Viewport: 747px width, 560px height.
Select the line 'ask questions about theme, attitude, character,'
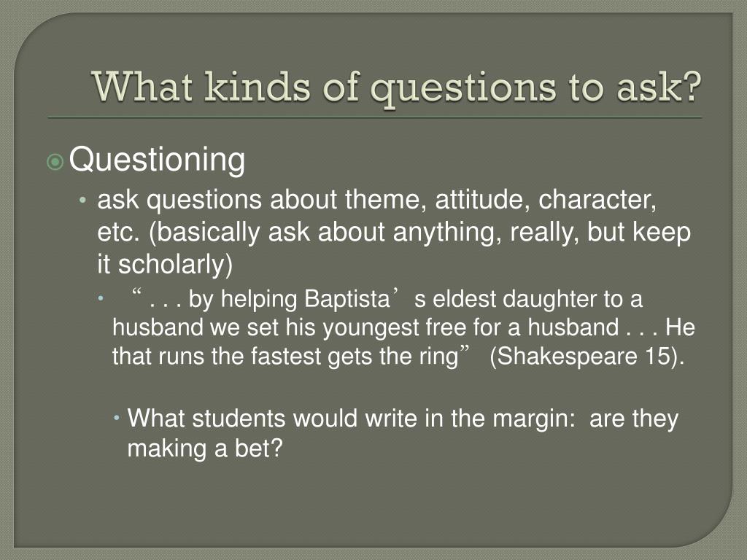[377, 200]
